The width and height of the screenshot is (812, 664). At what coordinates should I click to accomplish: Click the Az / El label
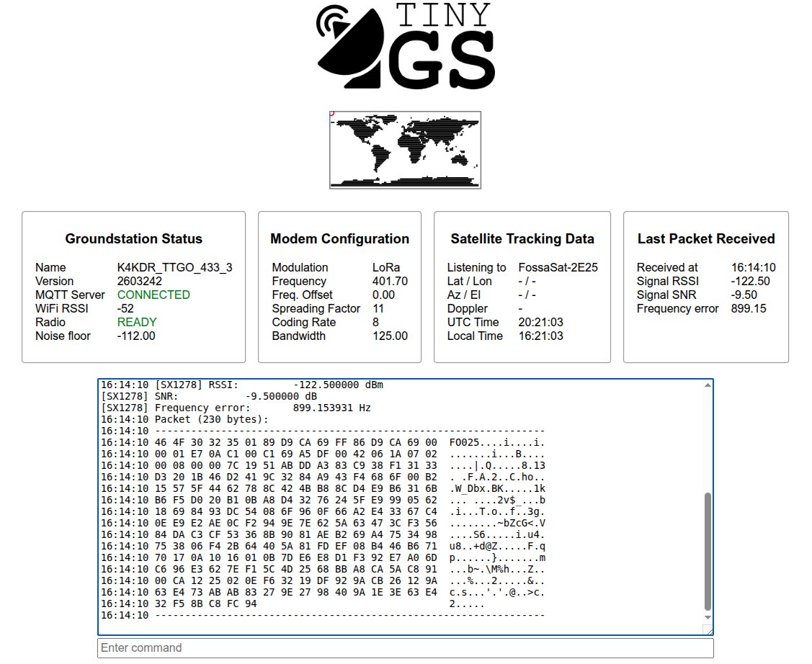463,295
